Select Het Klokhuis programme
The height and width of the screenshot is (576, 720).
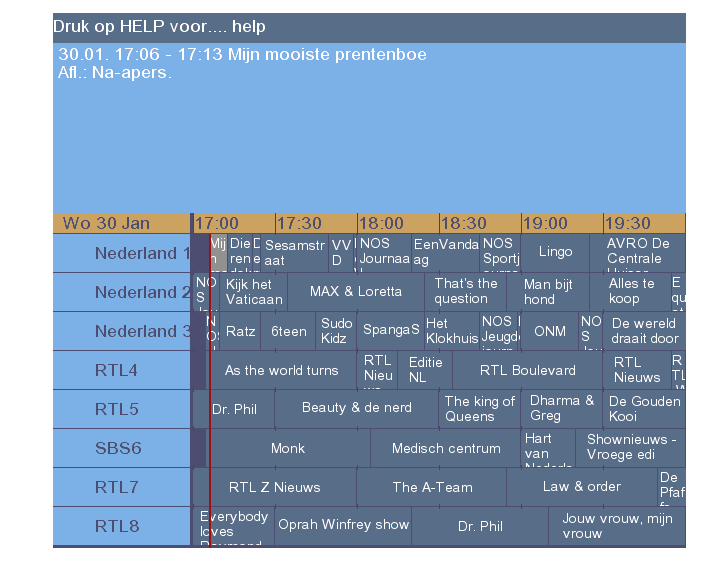[452, 331]
